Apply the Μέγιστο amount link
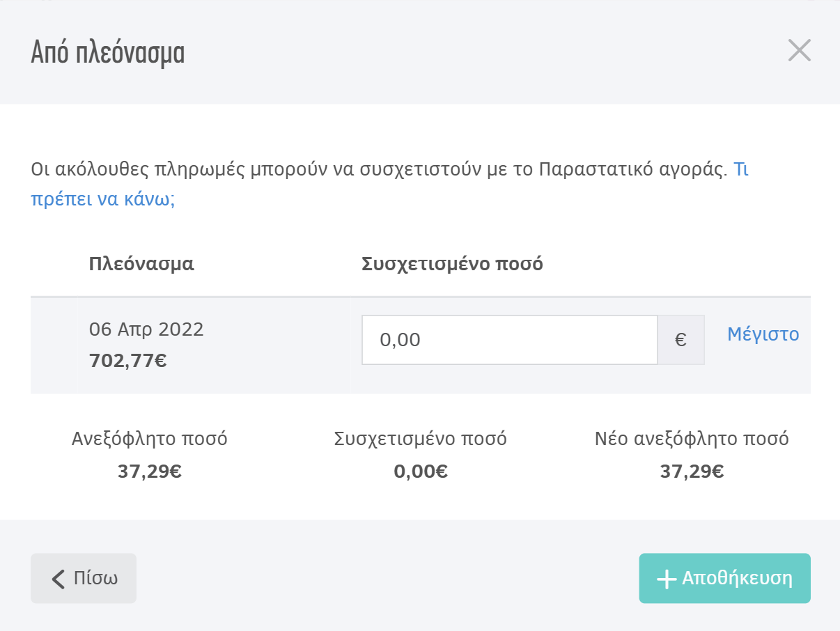Viewport: 840px width, 631px height. pyautogui.click(x=763, y=334)
